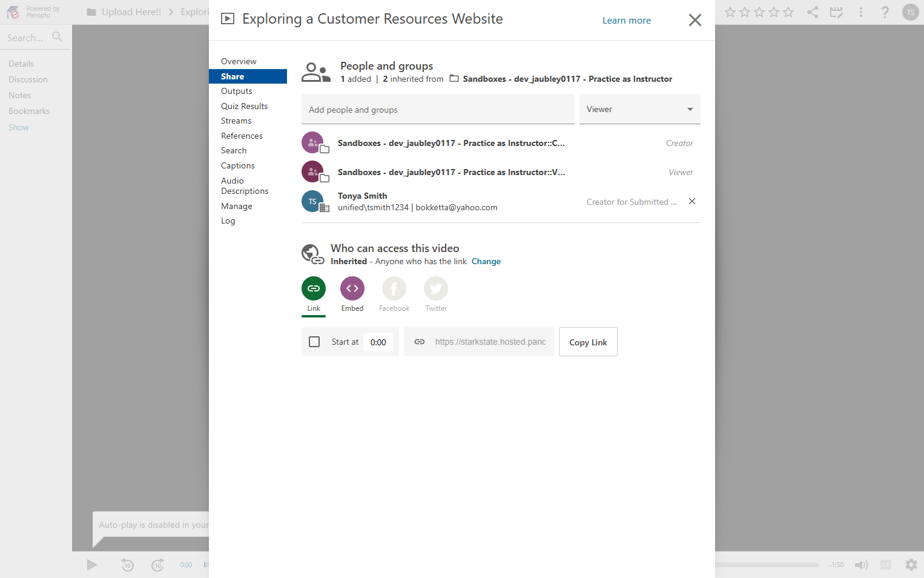
Task: Open Captions section
Action: [x=238, y=165]
